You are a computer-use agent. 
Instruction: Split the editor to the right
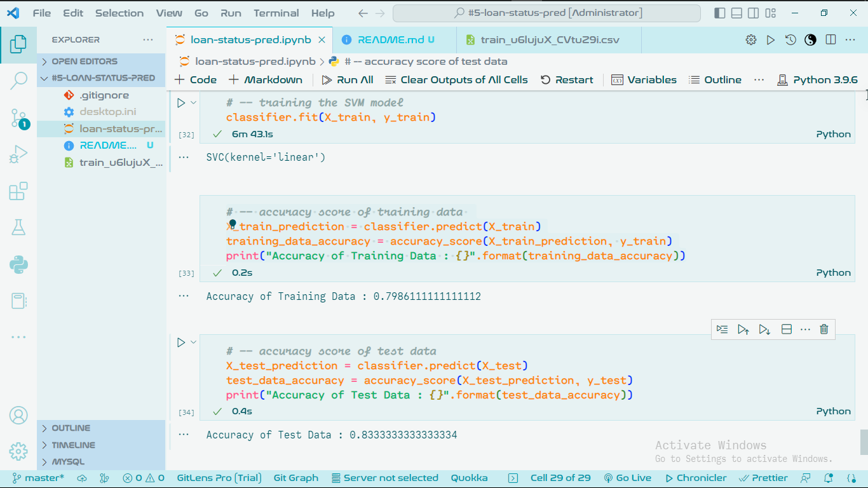point(831,39)
